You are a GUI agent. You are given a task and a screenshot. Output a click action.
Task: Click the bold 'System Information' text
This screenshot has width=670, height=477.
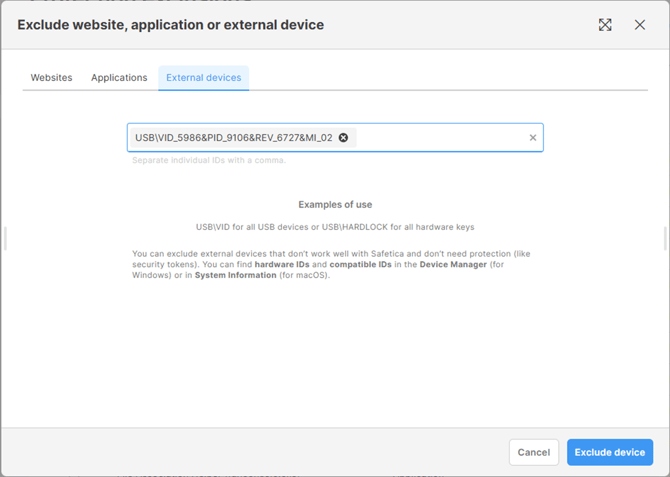pos(235,275)
